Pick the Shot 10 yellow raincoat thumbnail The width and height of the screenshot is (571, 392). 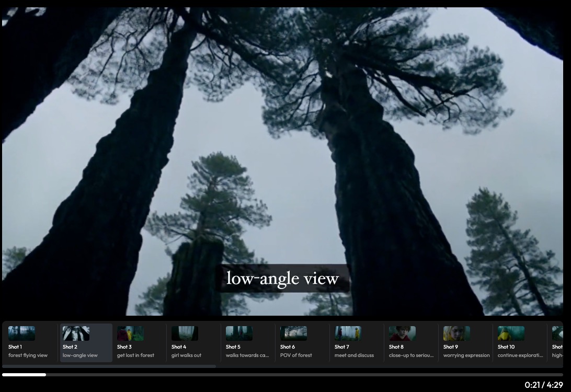(x=511, y=333)
